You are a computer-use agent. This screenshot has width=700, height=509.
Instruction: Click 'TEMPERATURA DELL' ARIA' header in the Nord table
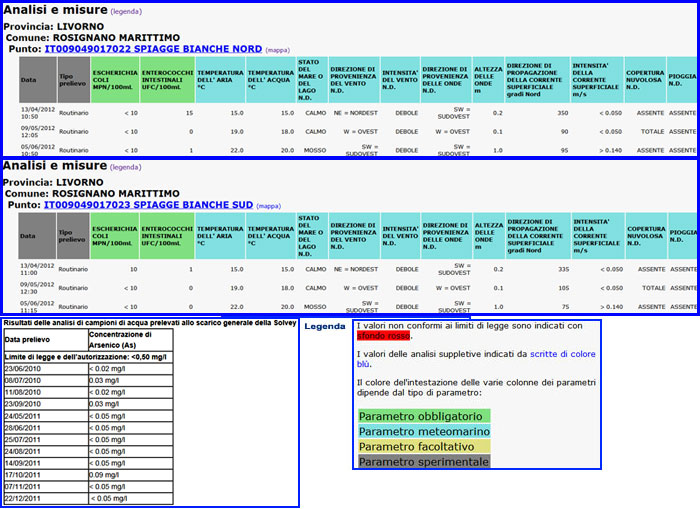(220, 80)
